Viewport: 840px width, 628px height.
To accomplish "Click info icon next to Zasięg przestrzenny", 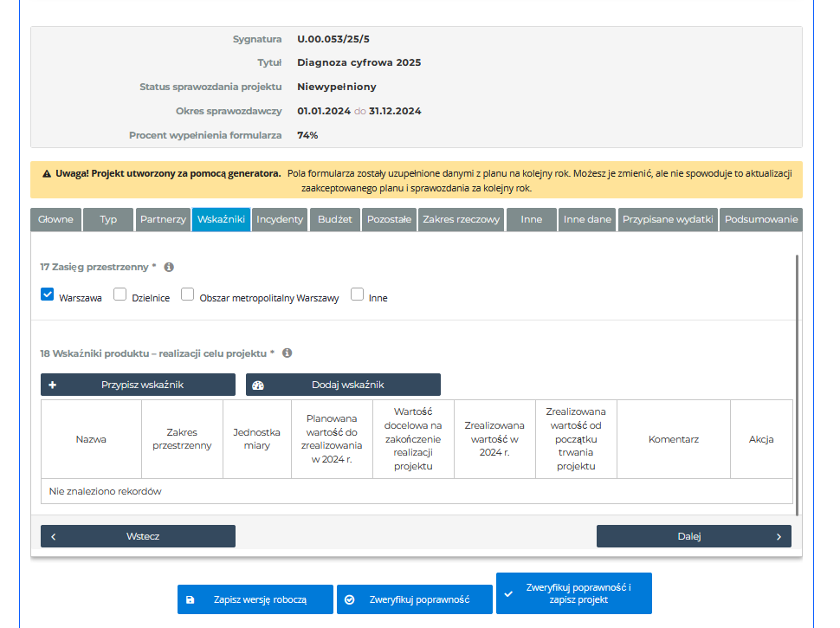I will click(169, 268).
